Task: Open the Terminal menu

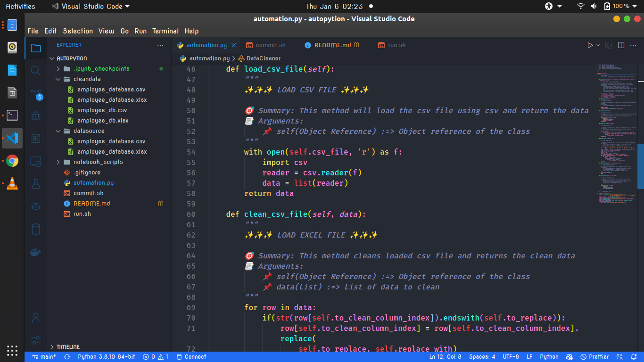Action: click(x=165, y=31)
